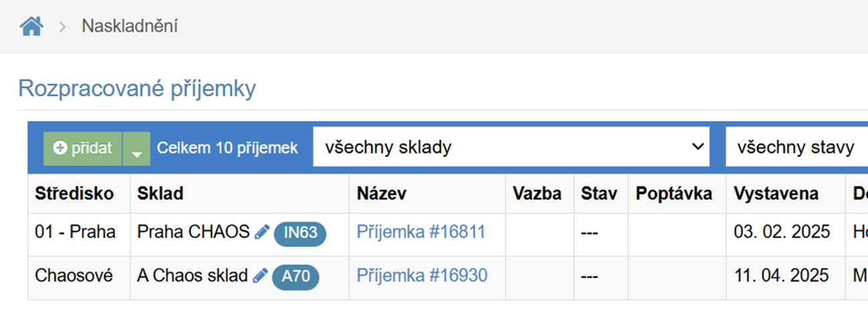Sort by the Název column header
Screen dimensions: 868x327
pos(382,194)
